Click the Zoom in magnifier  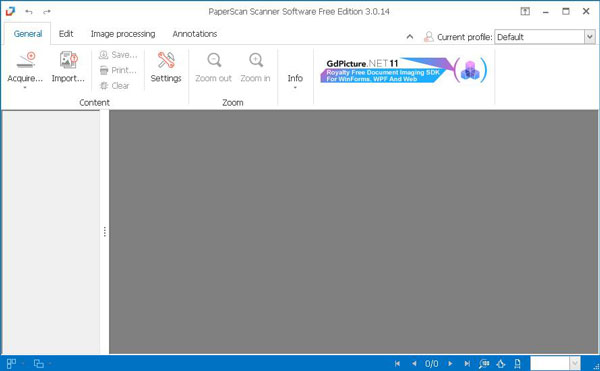(x=256, y=60)
